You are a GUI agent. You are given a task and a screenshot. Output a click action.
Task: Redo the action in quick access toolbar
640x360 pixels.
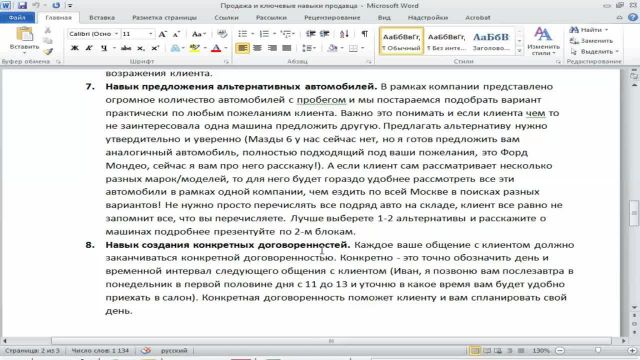[56, 6]
